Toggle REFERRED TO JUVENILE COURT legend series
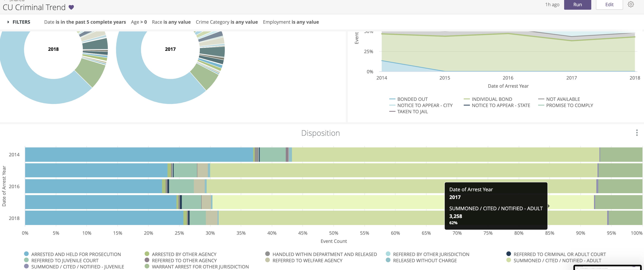644x270 pixels. [x=65, y=260]
